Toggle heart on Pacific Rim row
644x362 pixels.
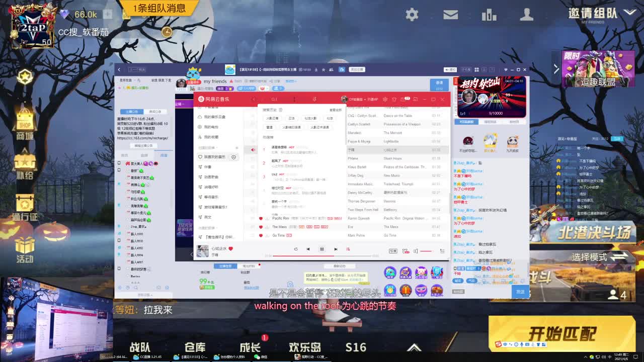point(261,218)
